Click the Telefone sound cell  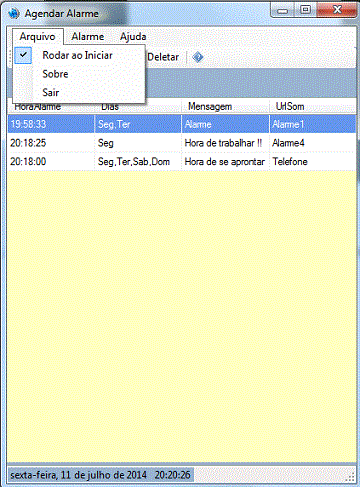click(313, 162)
